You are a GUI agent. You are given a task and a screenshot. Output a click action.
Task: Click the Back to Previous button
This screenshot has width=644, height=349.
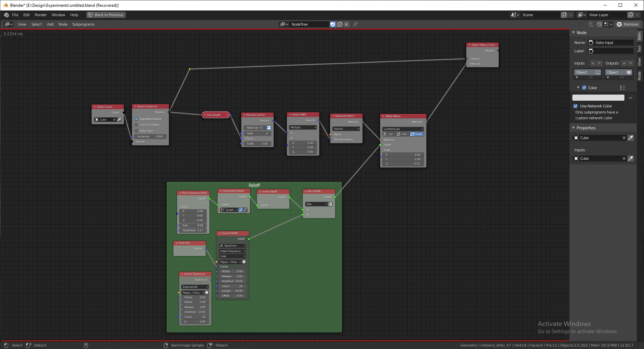click(106, 15)
